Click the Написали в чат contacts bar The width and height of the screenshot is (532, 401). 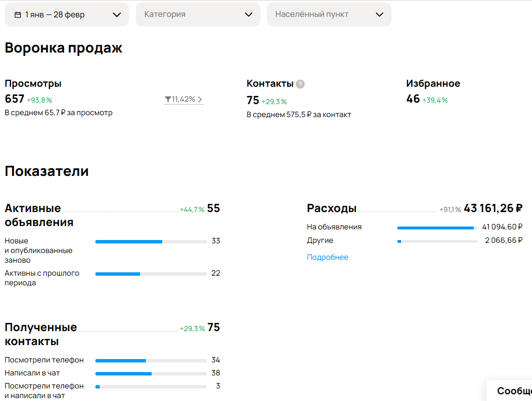151,374
